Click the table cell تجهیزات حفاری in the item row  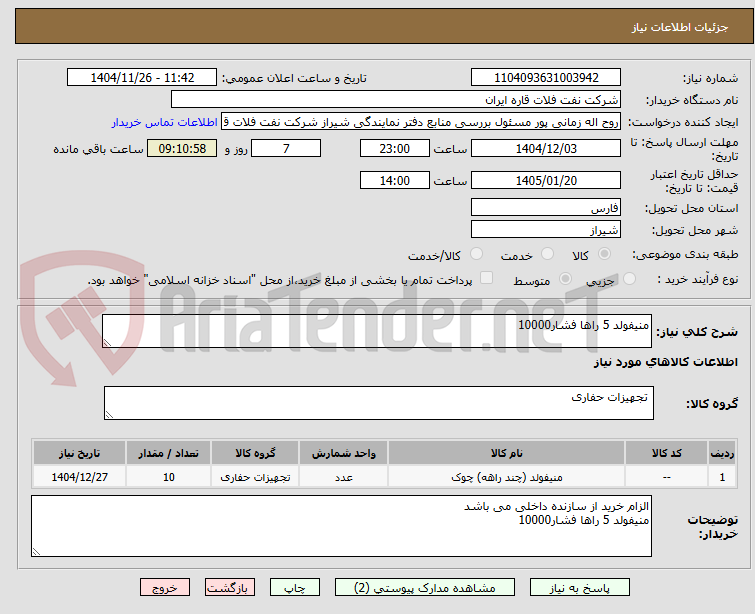255,477
